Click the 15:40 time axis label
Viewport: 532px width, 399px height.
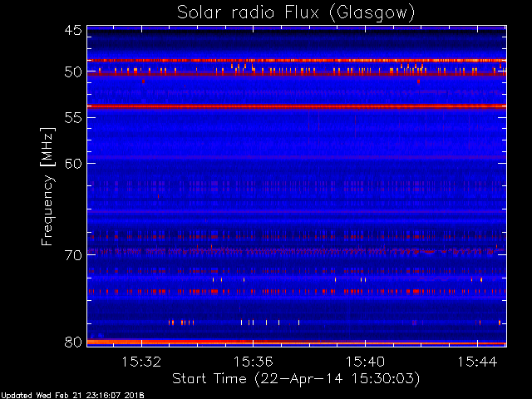click(365, 362)
